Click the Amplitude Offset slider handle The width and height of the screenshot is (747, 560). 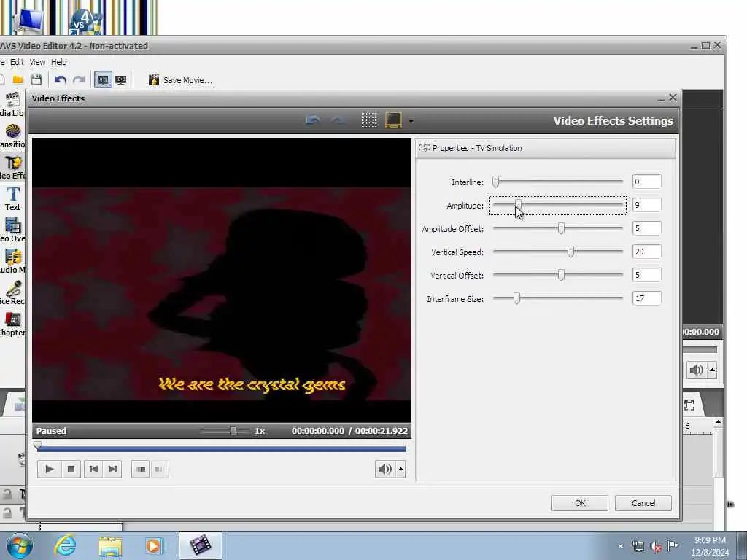click(x=561, y=228)
